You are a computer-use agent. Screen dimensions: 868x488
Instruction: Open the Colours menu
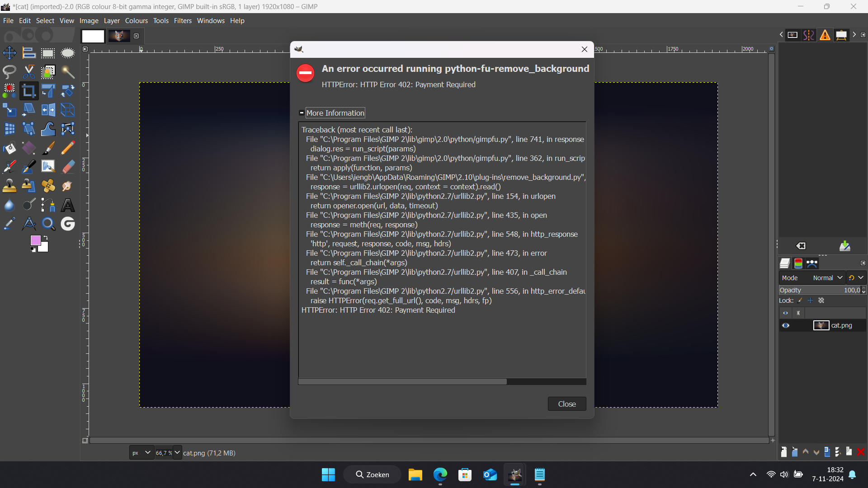(x=137, y=21)
